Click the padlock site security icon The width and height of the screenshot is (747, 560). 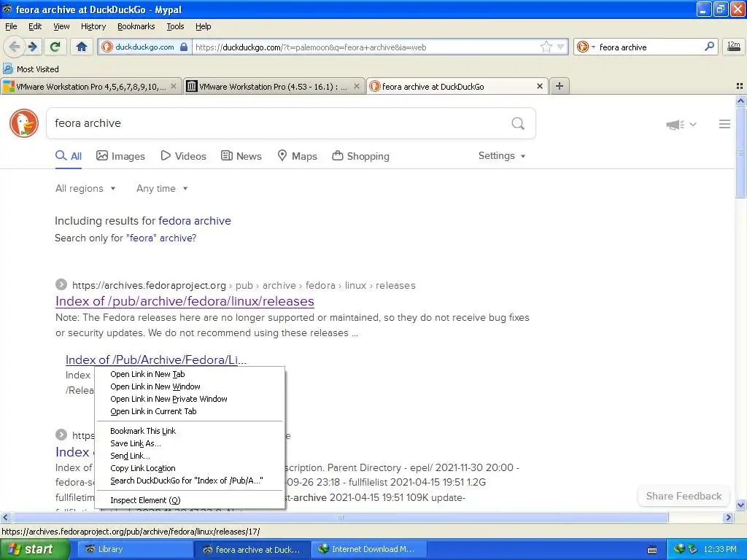pyautogui.click(x=184, y=47)
